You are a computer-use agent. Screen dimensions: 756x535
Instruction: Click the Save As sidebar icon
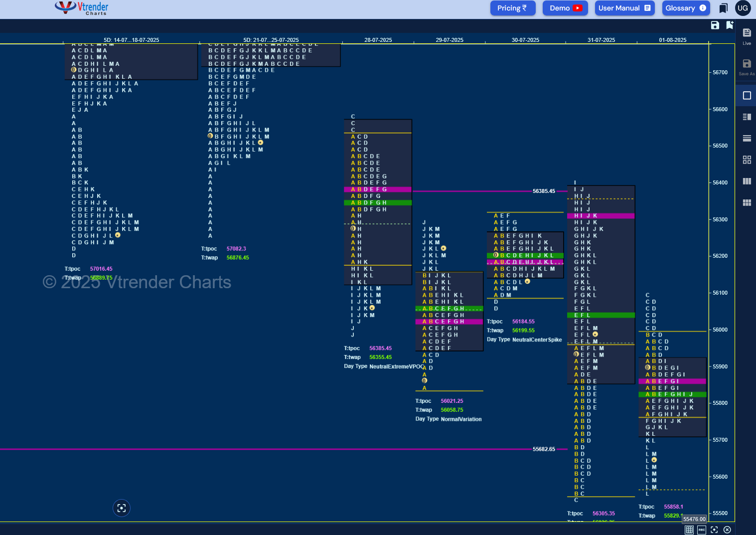click(x=747, y=67)
